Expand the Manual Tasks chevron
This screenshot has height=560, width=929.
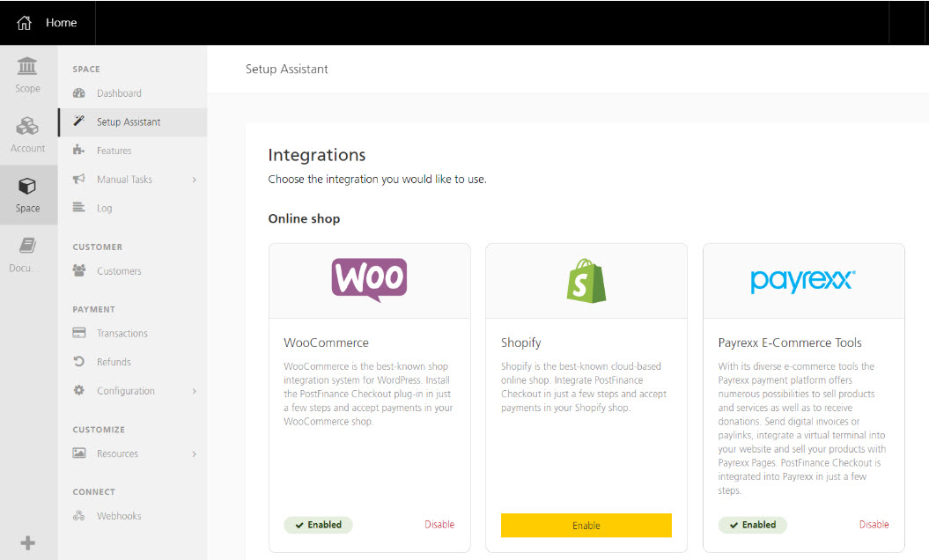[195, 180]
